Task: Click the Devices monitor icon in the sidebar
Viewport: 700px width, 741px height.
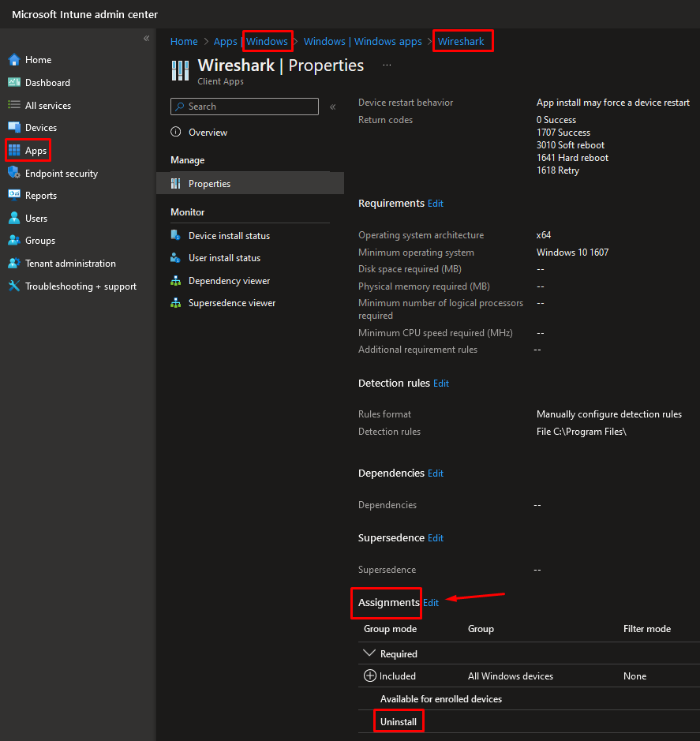Action: 14,128
